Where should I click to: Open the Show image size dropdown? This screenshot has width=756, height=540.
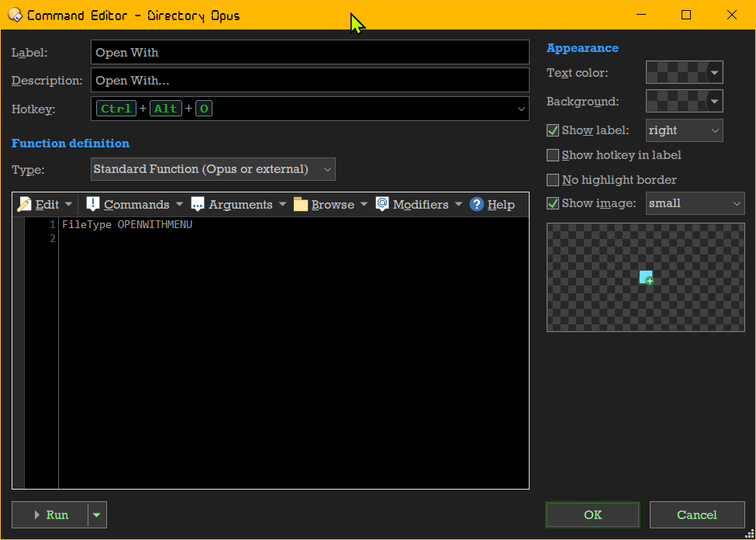(x=695, y=203)
